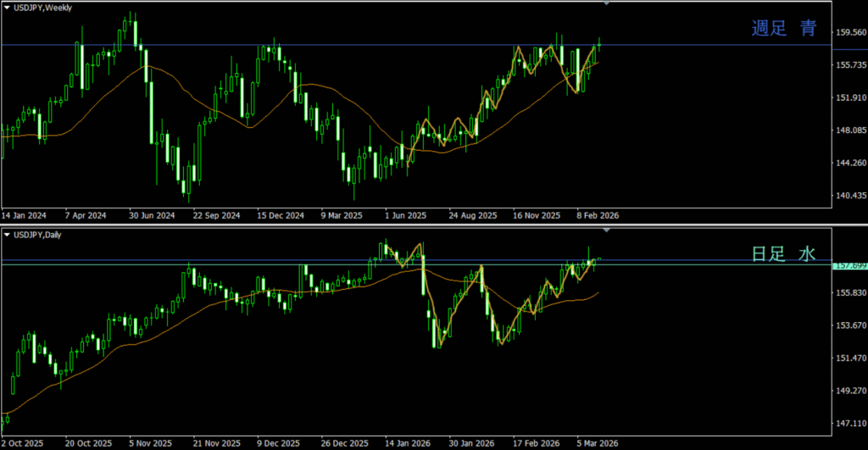Click the 148.085 price on Weekly scale

point(850,131)
